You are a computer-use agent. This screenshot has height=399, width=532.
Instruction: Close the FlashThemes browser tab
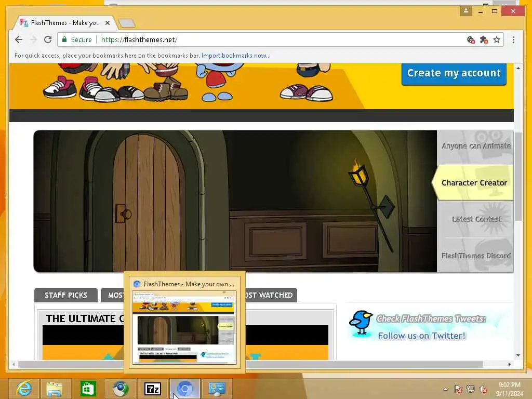pyautogui.click(x=107, y=23)
